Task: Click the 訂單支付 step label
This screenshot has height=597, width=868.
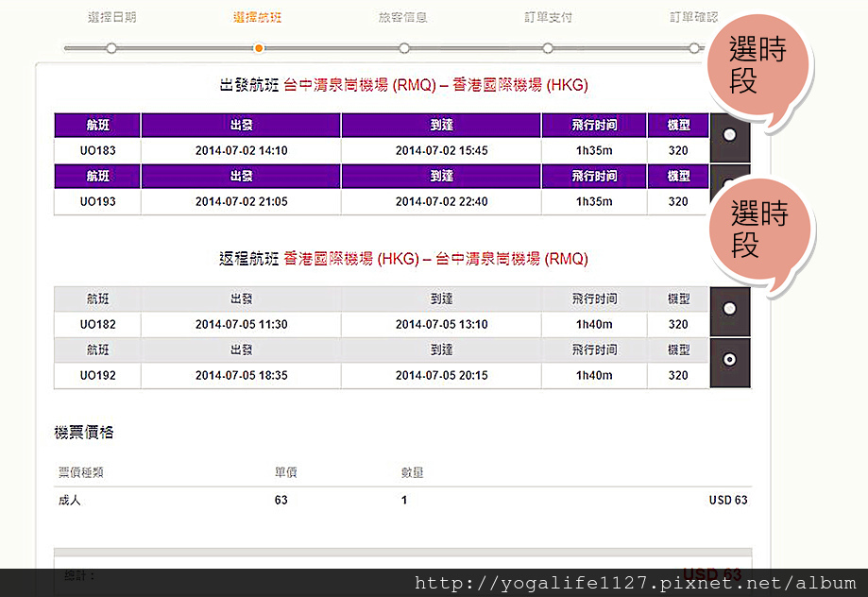Action: [x=548, y=17]
